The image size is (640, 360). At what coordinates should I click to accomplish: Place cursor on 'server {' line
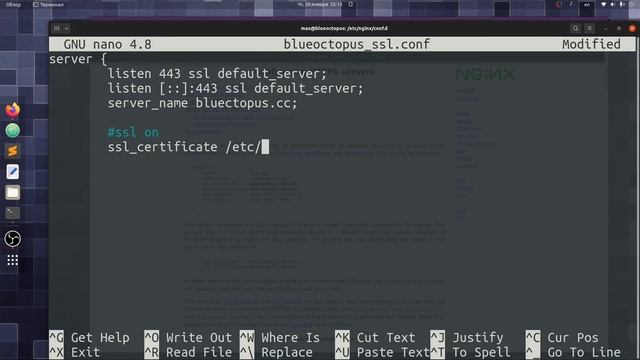pos(78,59)
